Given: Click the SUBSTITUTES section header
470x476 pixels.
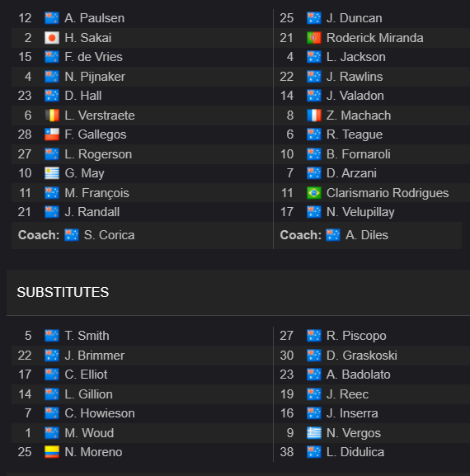Looking at the screenshot, I should coord(63,292).
